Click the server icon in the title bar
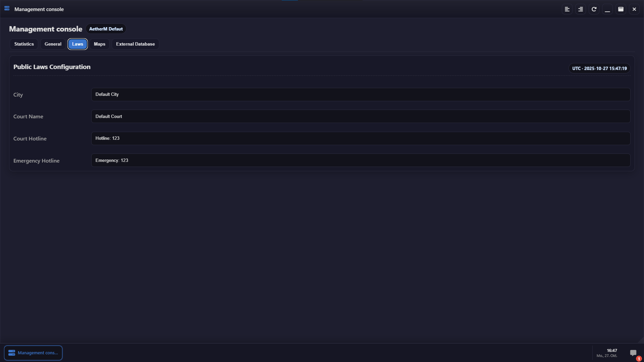Image resolution: width=644 pixels, height=362 pixels. point(7,9)
